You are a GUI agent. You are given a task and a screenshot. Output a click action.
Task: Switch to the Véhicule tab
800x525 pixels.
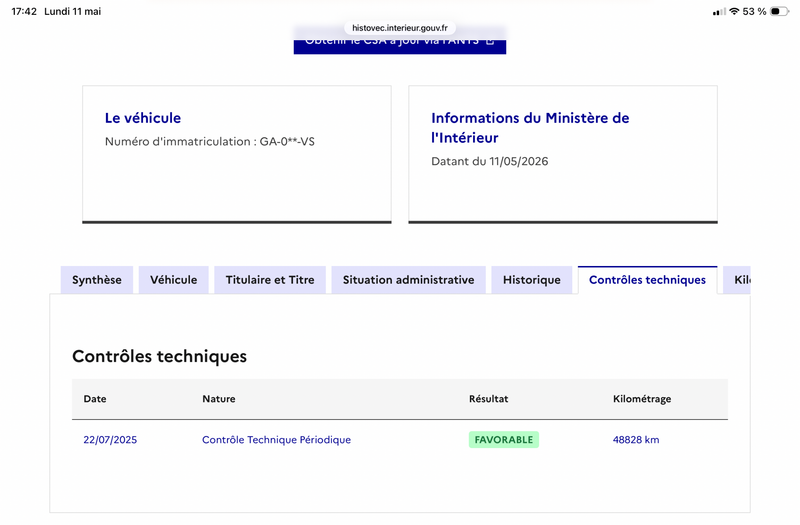(173, 280)
